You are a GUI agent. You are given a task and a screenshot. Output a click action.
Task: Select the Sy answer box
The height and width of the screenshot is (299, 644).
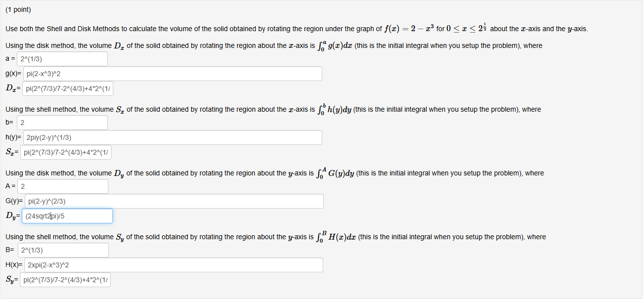(66, 279)
